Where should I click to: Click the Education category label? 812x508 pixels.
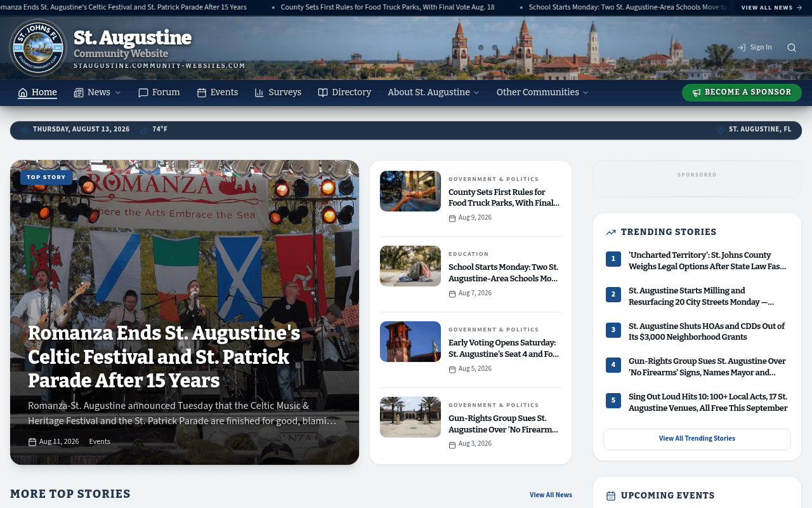click(x=469, y=254)
